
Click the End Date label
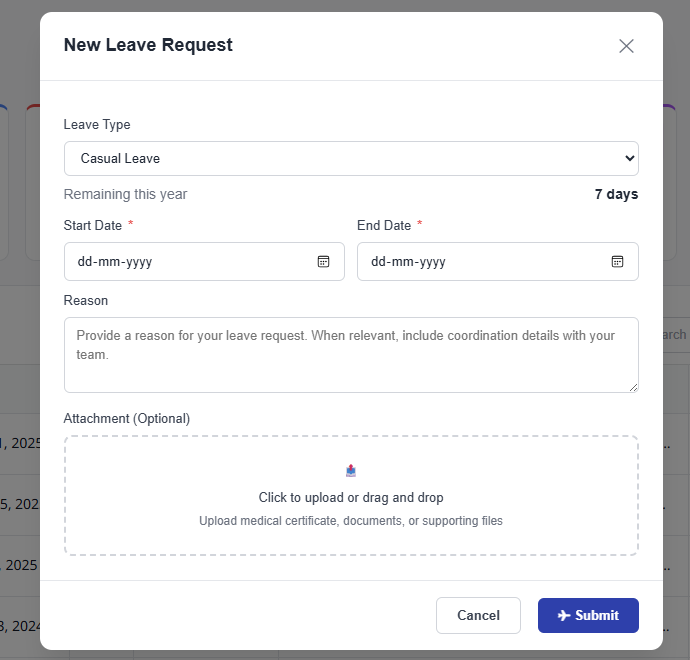[384, 225]
